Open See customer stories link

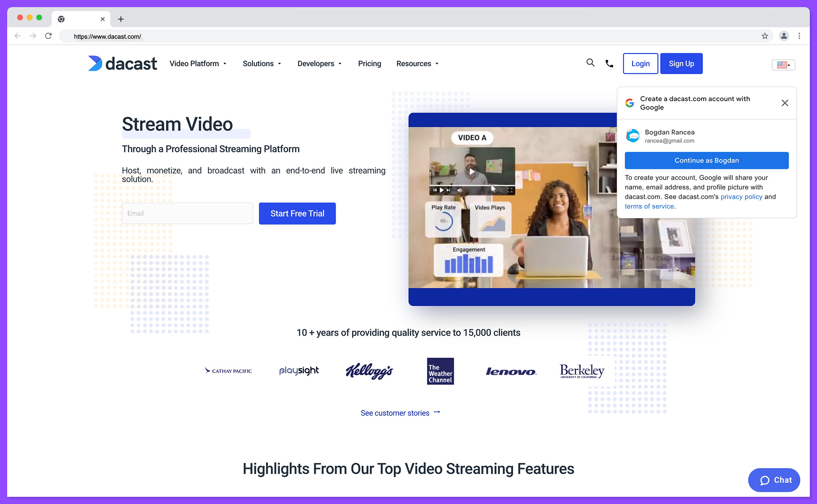coord(395,413)
